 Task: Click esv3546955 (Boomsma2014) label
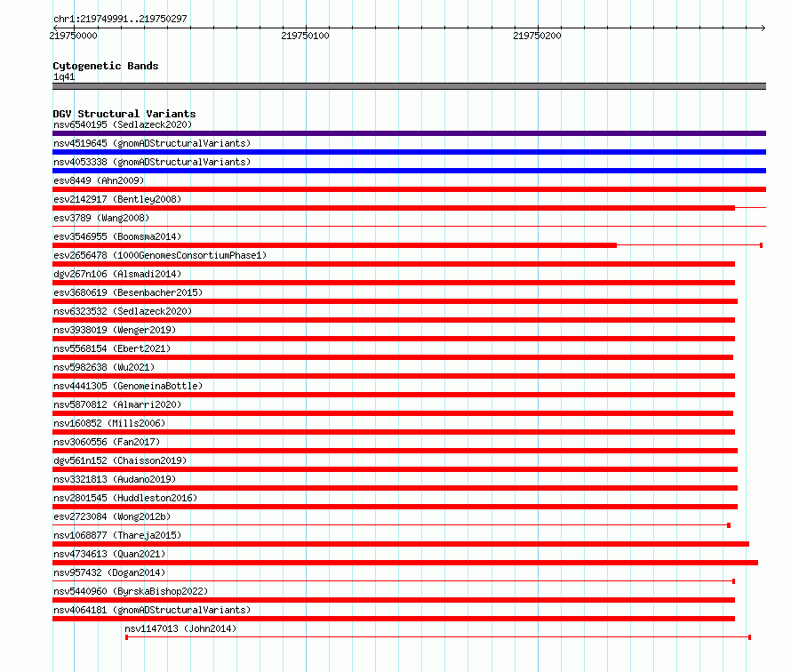pos(117,236)
